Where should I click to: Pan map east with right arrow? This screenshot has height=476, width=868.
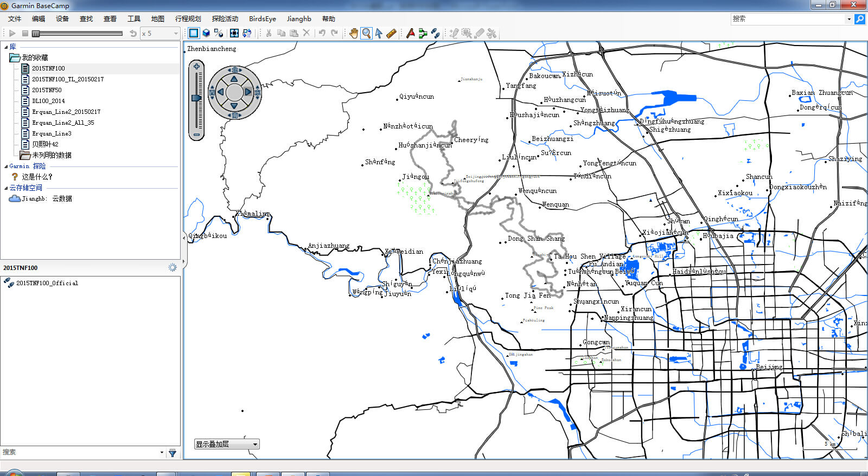point(248,92)
